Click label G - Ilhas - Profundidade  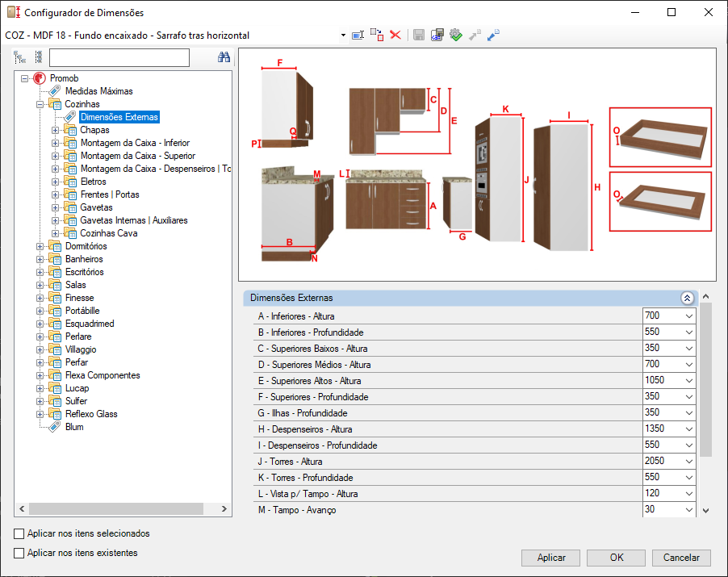(303, 413)
